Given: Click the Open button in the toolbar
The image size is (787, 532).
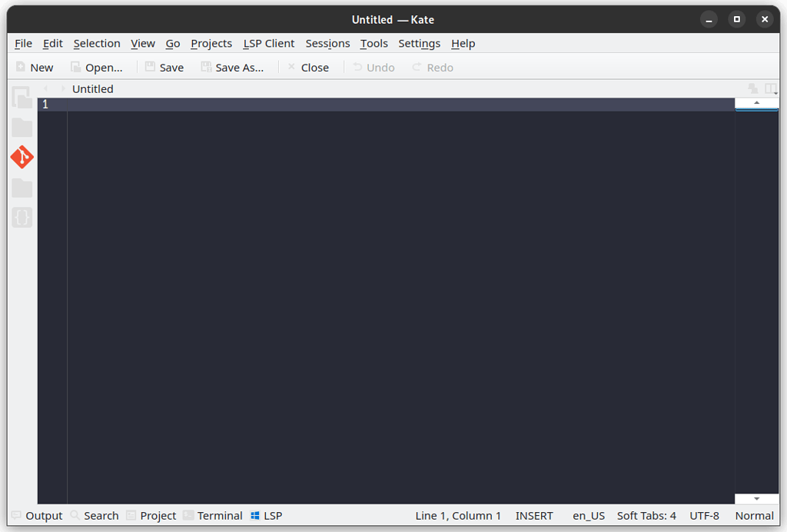Looking at the screenshot, I should click(98, 67).
